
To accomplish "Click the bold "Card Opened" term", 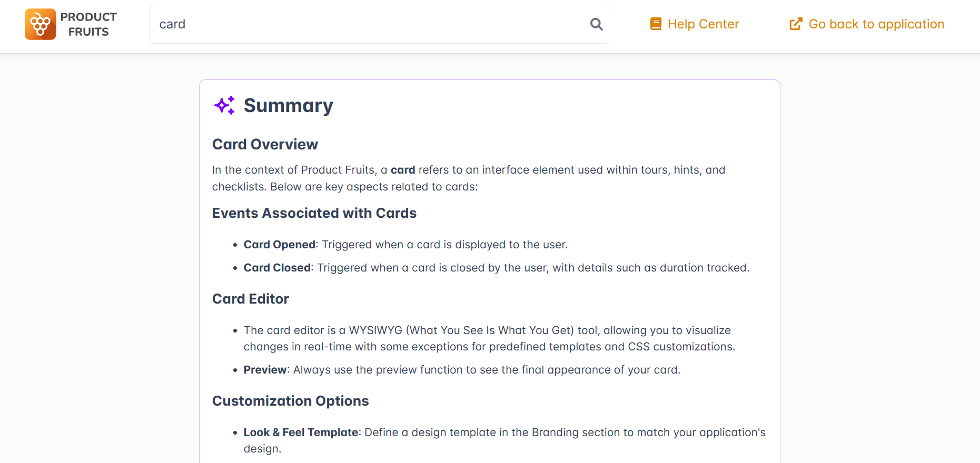I will [279, 245].
